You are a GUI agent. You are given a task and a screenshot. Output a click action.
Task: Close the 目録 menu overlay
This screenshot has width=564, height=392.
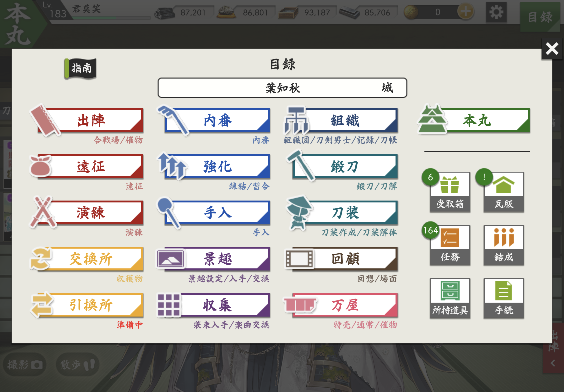pos(552,49)
